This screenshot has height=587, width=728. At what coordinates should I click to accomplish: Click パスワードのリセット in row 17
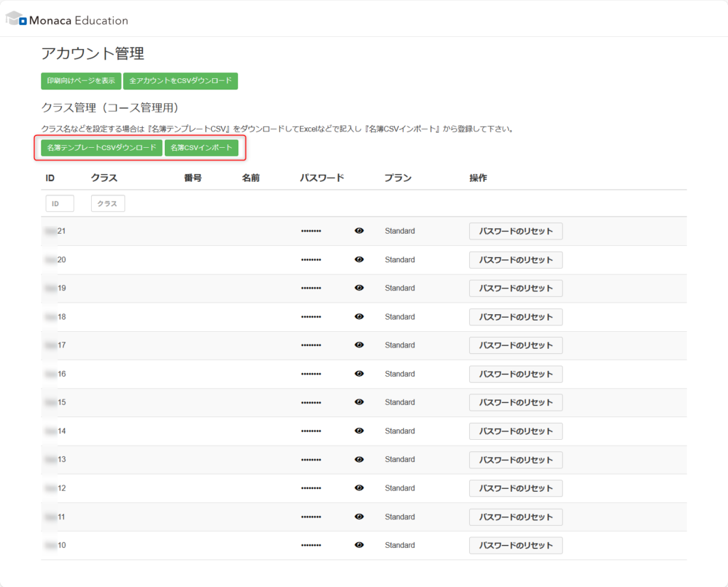(x=516, y=345)
